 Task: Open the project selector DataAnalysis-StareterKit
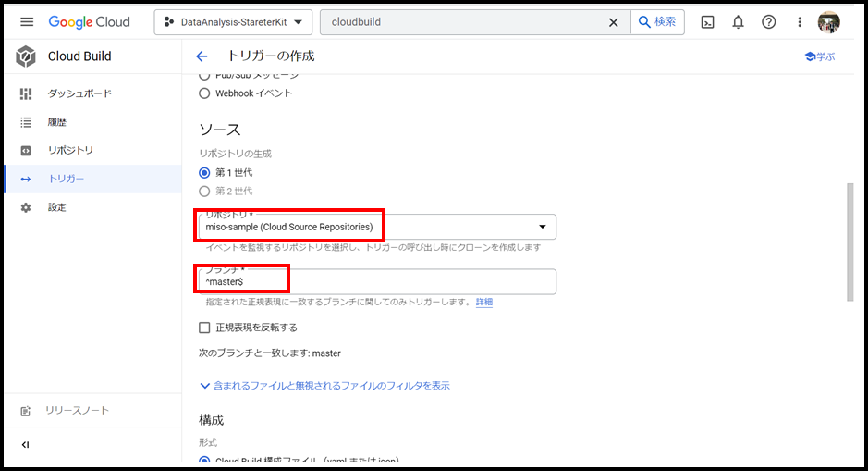[x=233, y=22]
